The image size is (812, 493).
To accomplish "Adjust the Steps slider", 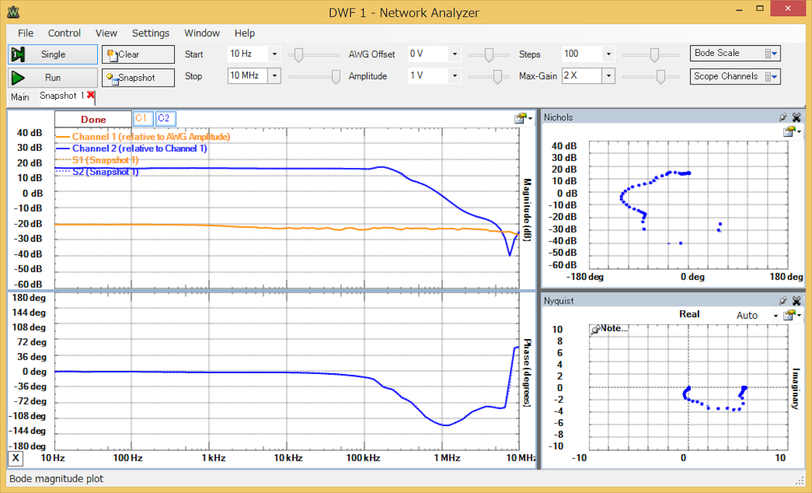I will [655, 54].
